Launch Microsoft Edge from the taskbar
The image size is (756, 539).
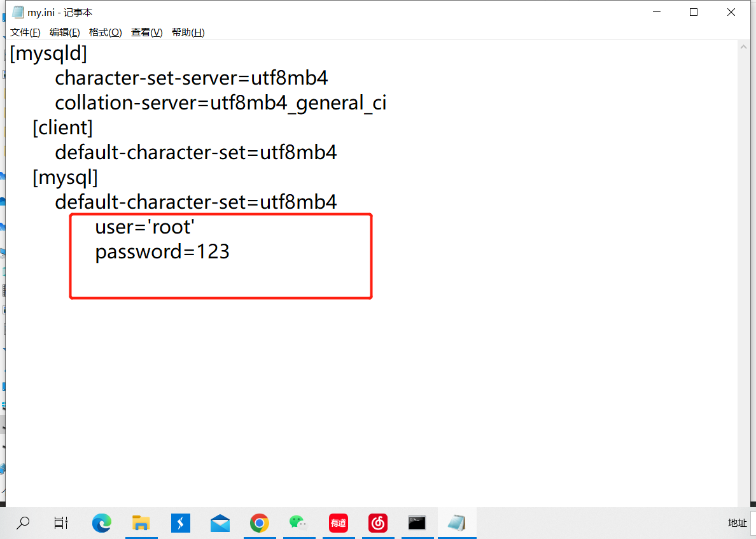101,523
